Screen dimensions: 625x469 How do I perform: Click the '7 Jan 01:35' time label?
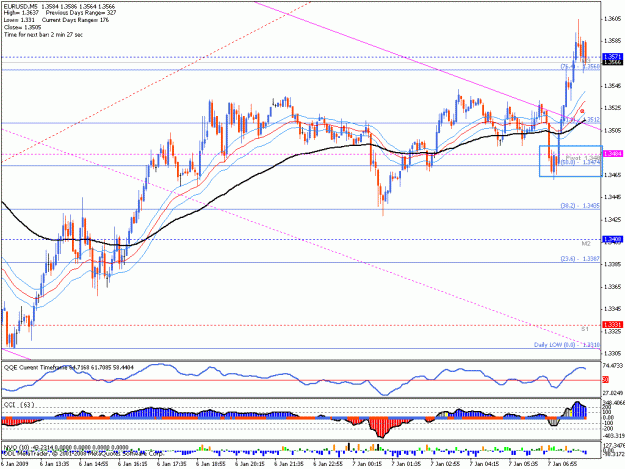point(407,464)
